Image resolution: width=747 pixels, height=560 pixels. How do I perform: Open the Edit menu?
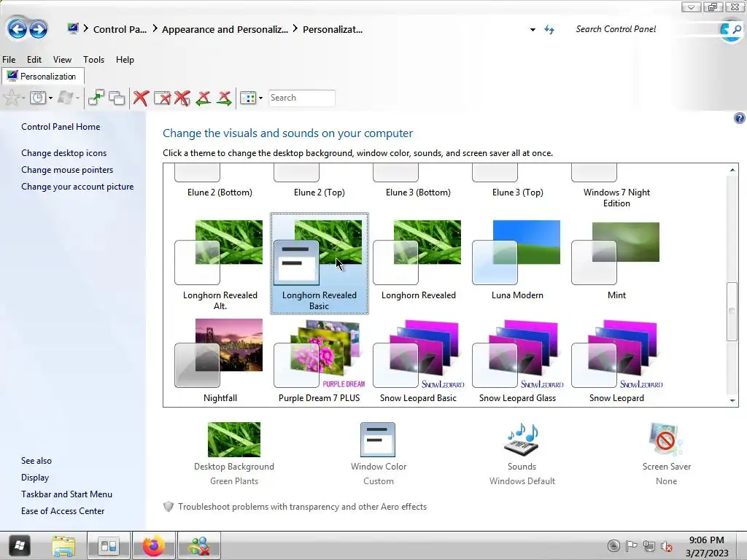click(34, 60)
